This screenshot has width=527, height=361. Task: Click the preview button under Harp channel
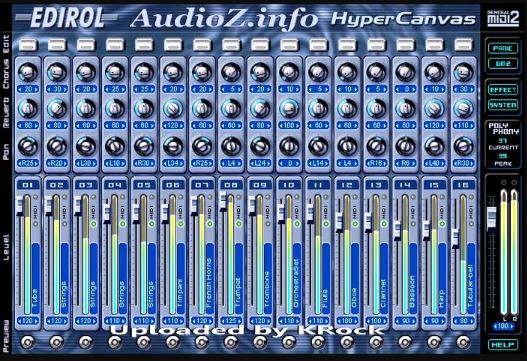[x=434, y=342]
